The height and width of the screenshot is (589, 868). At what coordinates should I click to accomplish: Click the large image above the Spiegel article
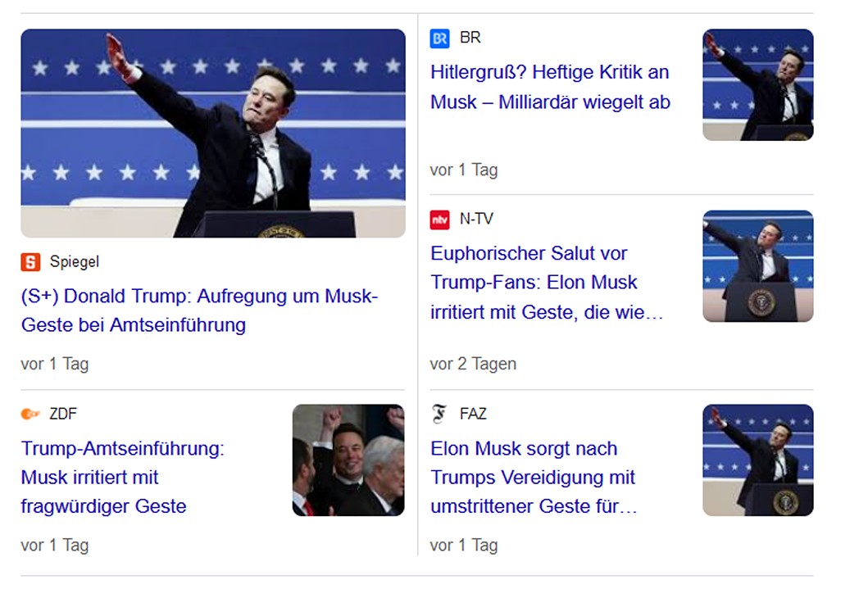coord(213,134)
